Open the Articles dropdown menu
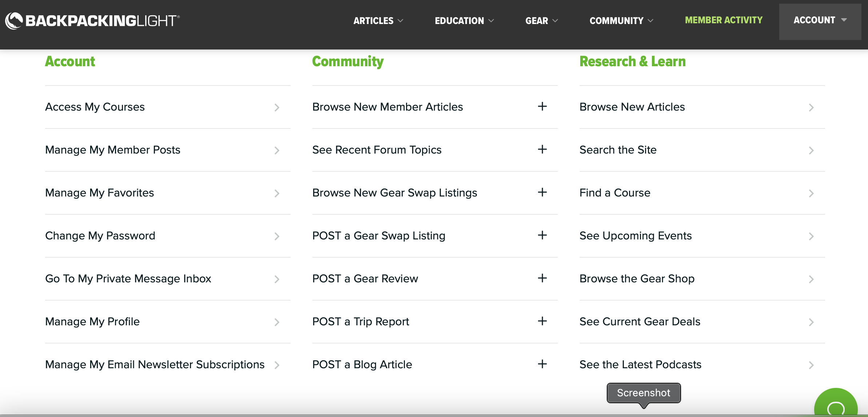 pyautogui.click(x=378, y=21)
